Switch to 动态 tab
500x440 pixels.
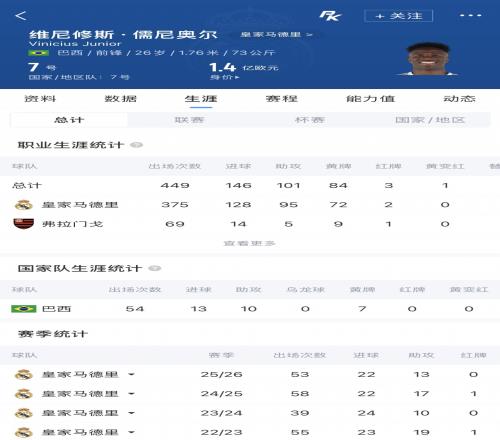(459, 99)
